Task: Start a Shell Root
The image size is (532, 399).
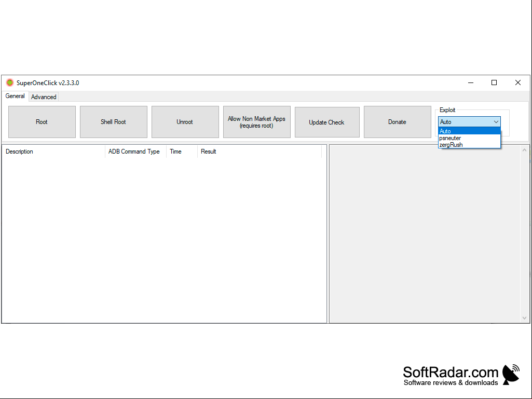Action: [113, 122]
